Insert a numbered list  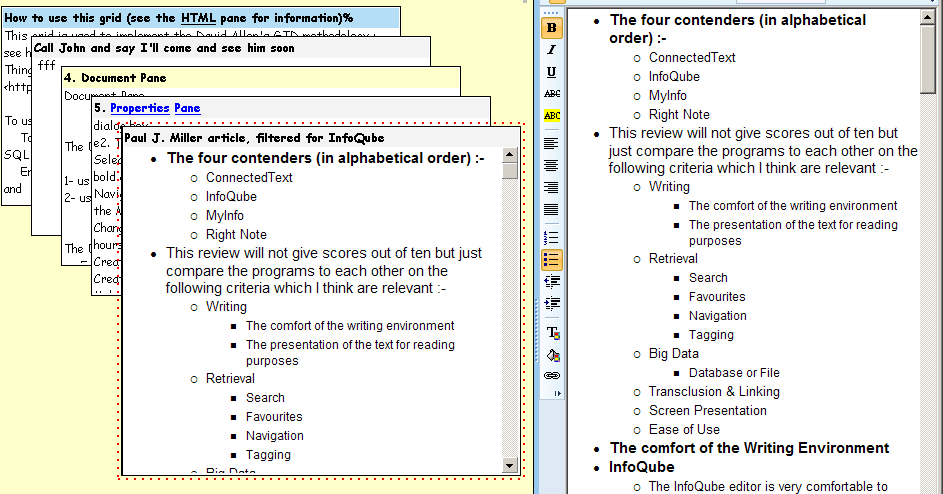tap(551, 238)
